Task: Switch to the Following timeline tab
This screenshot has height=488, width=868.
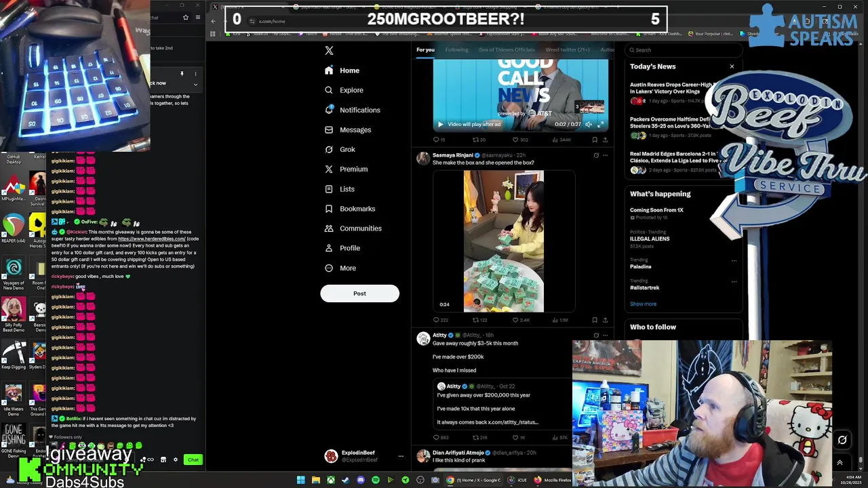Action: [x=456, y=49]
